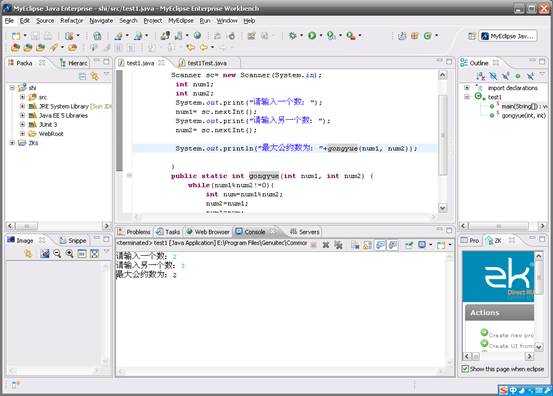
Task: Toggle Show Console on Standard Out change
Action: [380, 245]
